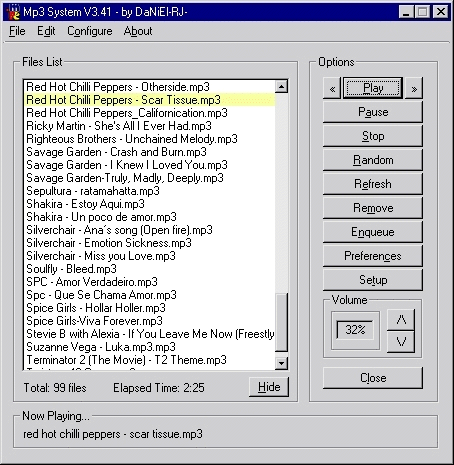Minimize the Mp3 System window
454x465 pixels.
tap(406, 12)
